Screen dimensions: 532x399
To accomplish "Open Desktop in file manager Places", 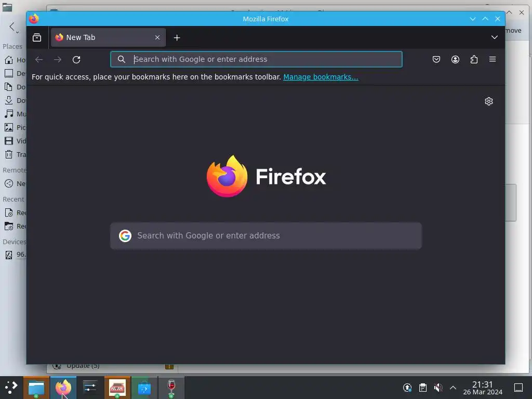I will (x=14, y=74).
